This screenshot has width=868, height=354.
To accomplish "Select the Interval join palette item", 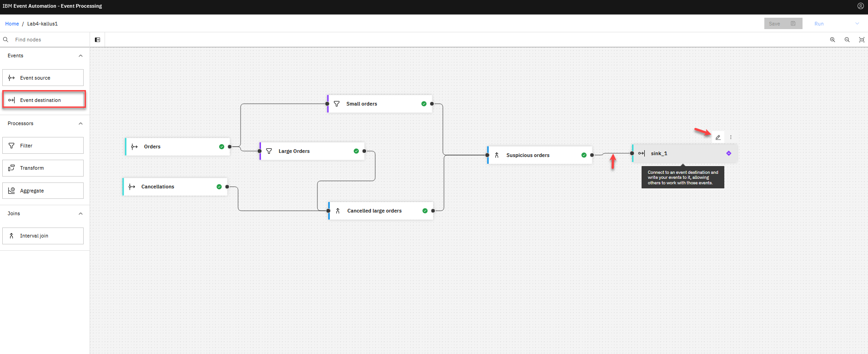I will 43,236.
